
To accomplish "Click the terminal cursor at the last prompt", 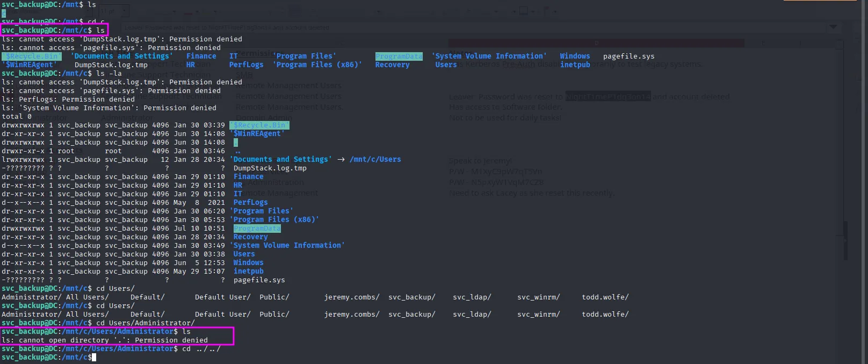I will click(x=93, y=358).
